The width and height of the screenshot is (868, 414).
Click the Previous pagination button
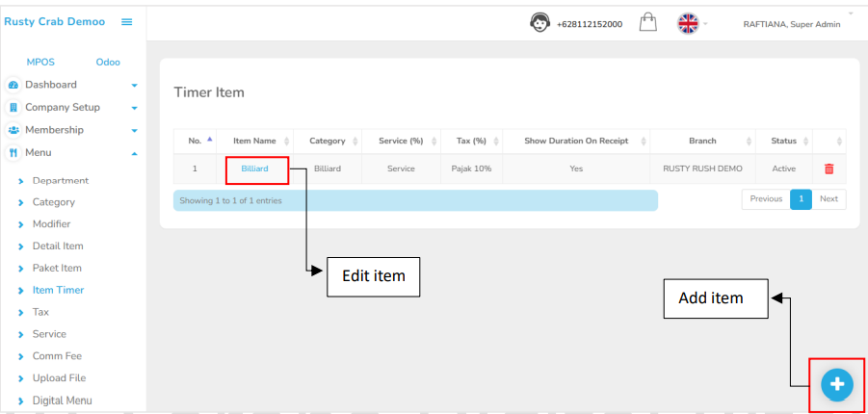coord(765,199)
